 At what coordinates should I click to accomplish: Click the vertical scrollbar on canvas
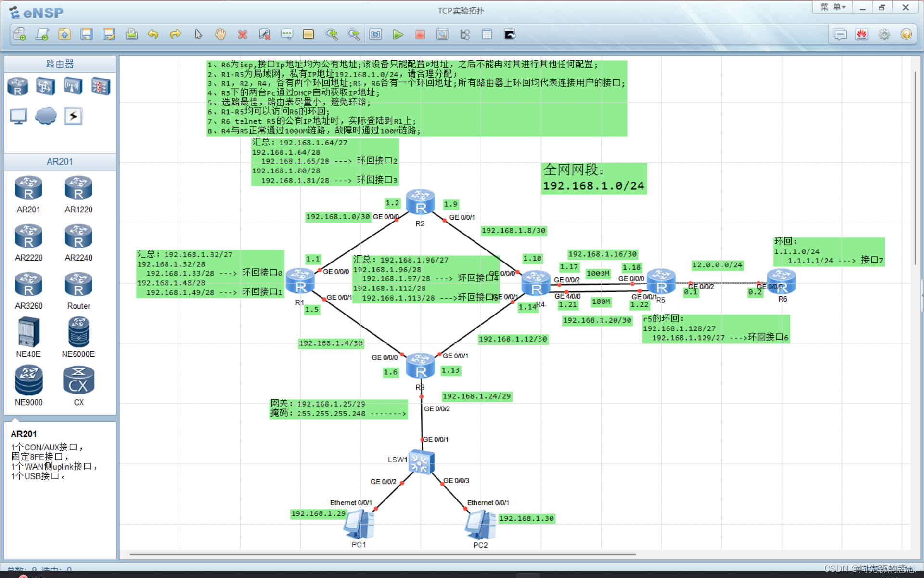(x=915, y=169)
